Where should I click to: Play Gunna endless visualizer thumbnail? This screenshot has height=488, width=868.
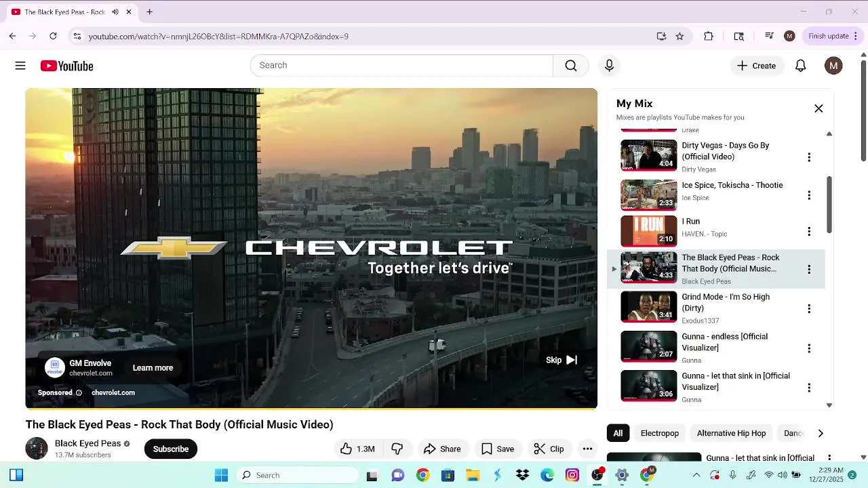pos(649,346)
